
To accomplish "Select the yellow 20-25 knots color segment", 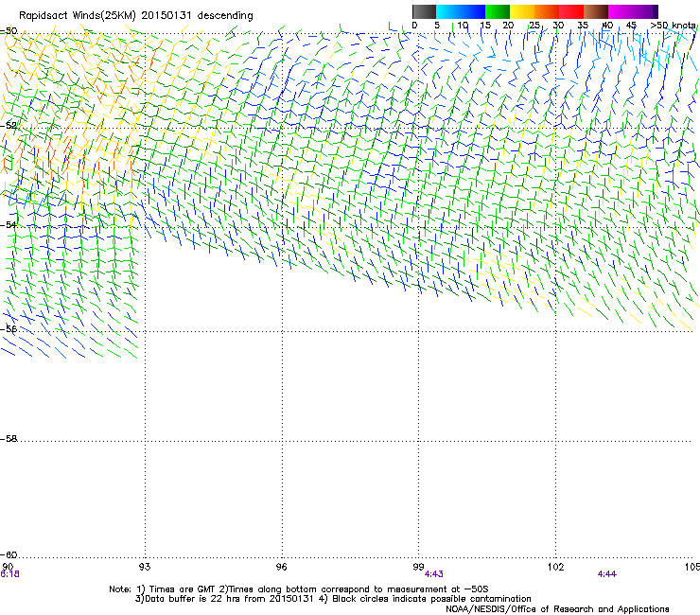I will point(522,11).
